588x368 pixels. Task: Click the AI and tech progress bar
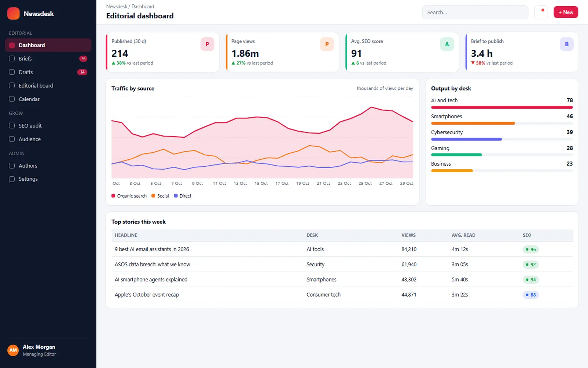click(502, 107)
